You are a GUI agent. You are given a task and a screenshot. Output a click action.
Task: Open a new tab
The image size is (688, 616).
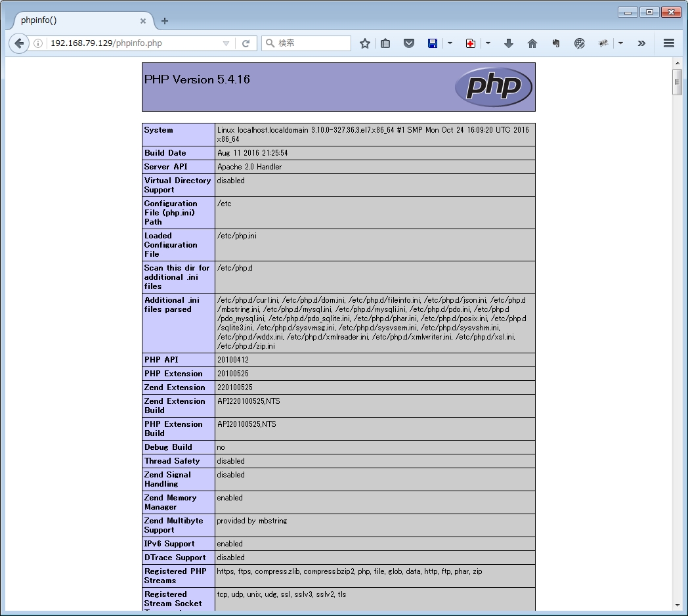pos(164,21)
